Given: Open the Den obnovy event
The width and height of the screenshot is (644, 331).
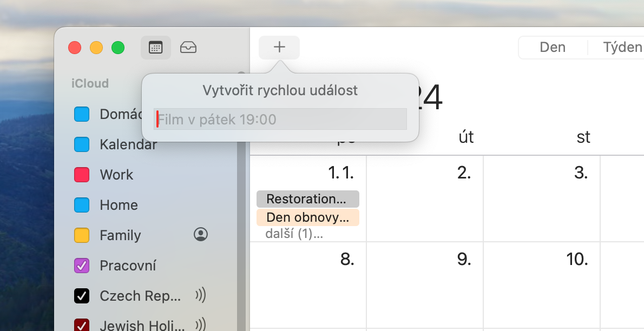Looking at the screenshot, I should pyautogui.click(x=307, y=218).
